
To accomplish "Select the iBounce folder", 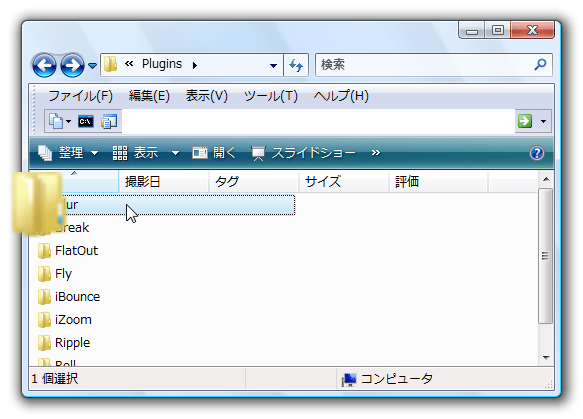I will 69,297.
